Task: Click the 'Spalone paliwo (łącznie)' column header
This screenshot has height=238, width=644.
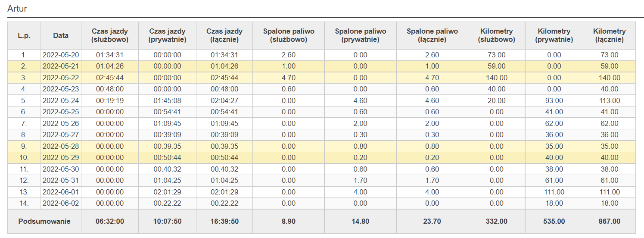Action: (x=432, y=35)
